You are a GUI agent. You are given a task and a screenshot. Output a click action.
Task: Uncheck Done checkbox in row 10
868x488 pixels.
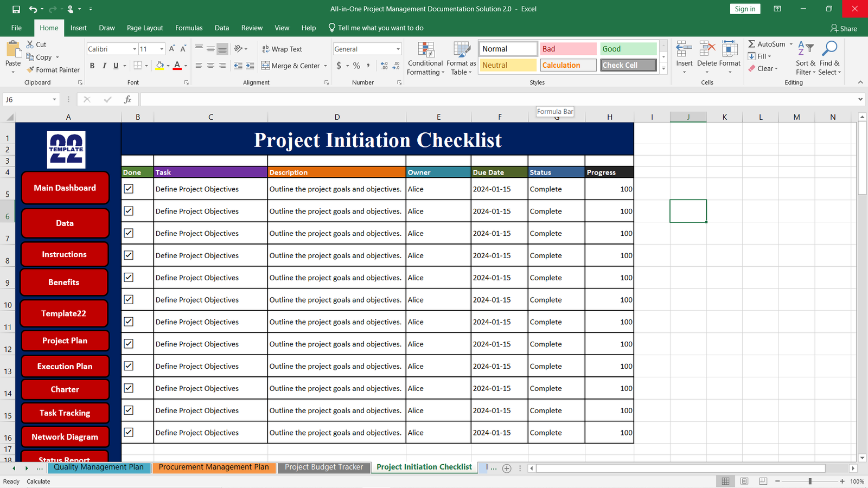coord(129,299)
